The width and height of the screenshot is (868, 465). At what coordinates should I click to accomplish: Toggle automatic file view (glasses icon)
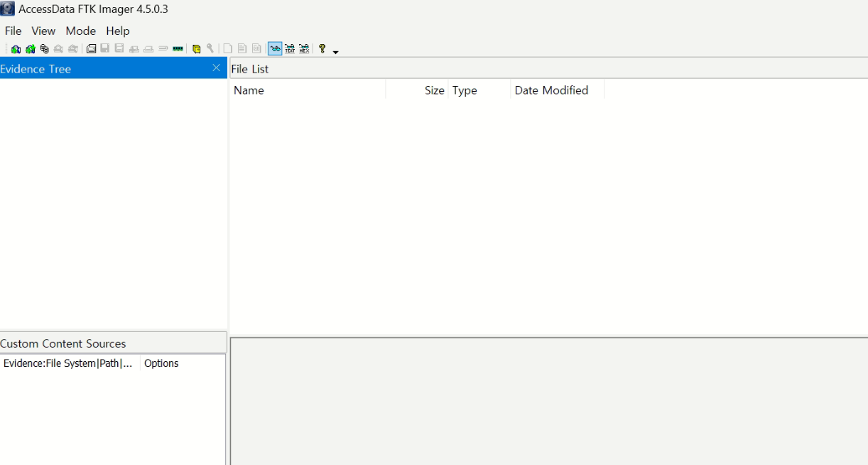(x=275, y=49)
